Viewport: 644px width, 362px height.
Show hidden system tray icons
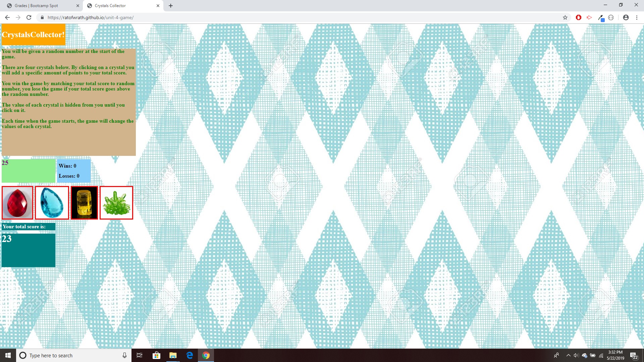point(568,355)
